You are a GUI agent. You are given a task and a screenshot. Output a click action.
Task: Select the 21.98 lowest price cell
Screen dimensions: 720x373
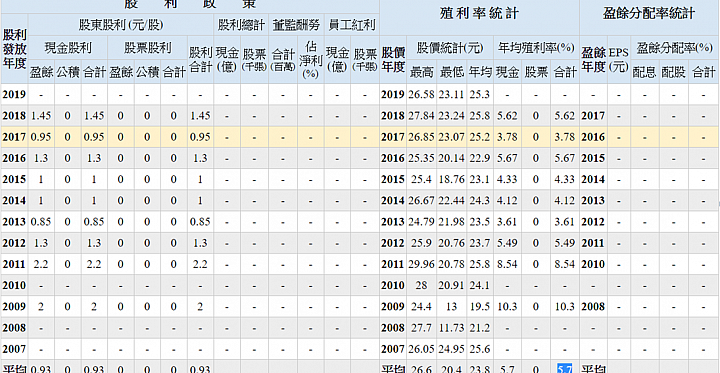pyautogui.click(x=451, y=222)
